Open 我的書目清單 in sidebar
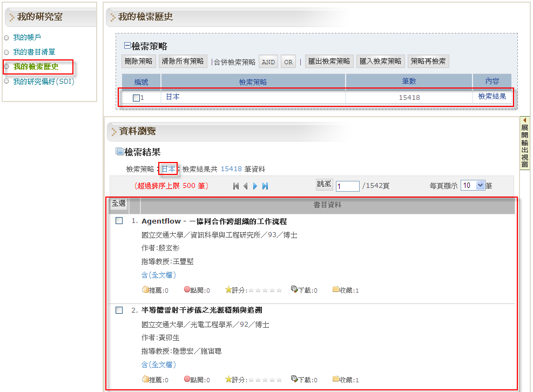 34,52
